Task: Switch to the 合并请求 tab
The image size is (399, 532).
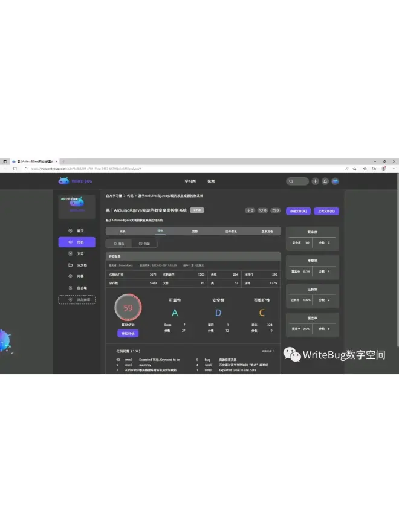Action: (232, 231)
